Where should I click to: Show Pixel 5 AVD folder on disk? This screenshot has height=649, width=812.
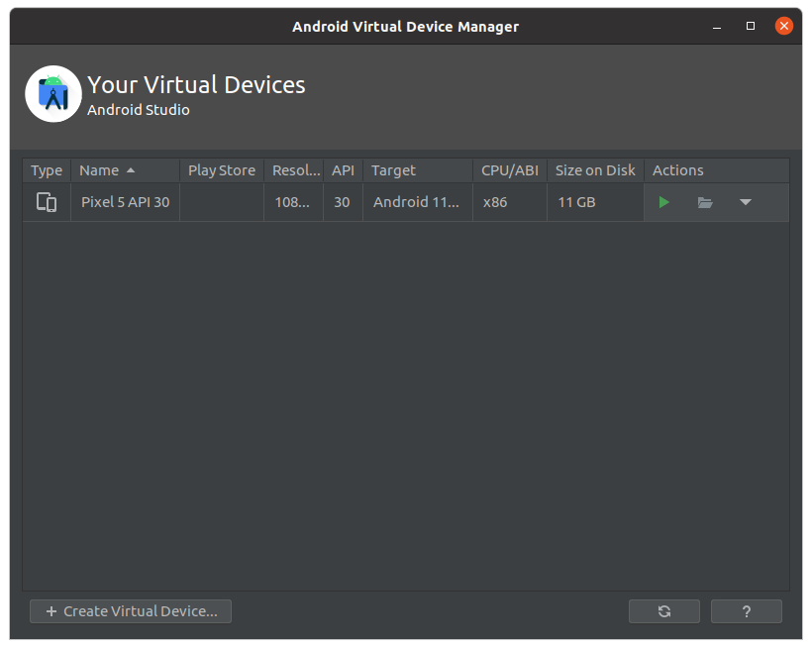705,202
